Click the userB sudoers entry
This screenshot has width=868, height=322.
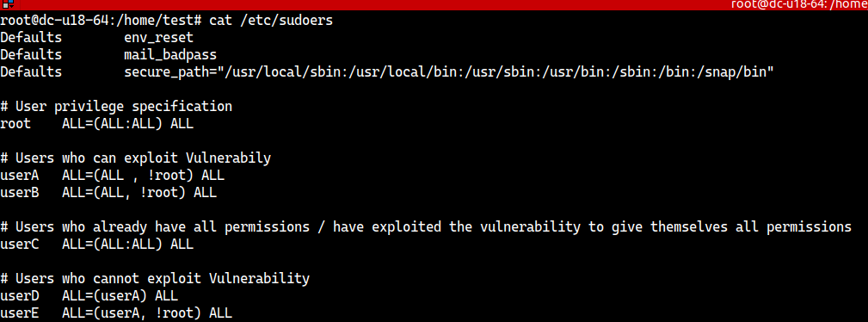click(x=108, y=192)
